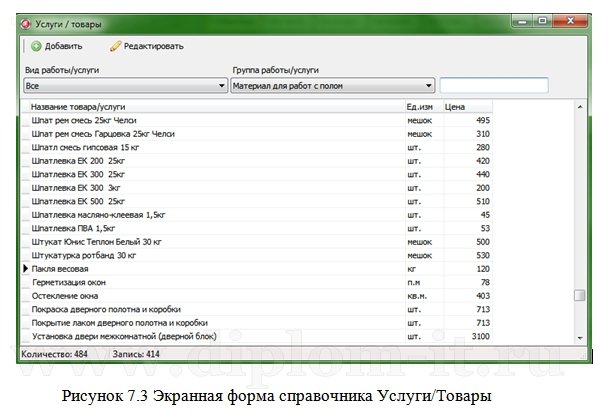Click price cell 310
610x415 pixels.
[468, 134]
